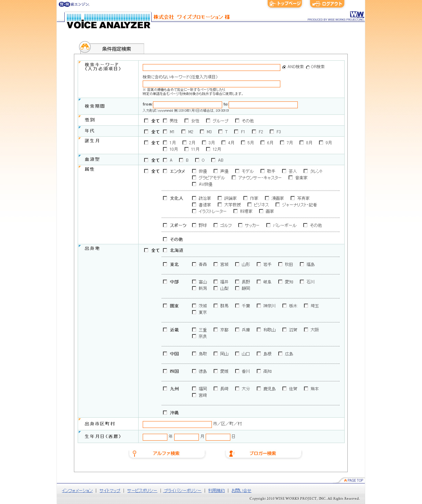The height and width of the screenshot is (504, 422).
Task: Check the 北海道 checkbox
Action: click(165, 250)
